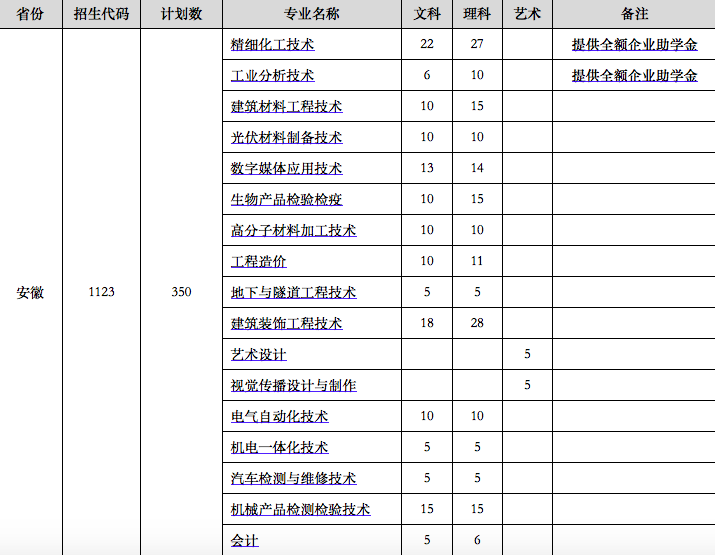Click 理科 value 6 for 会计
715x555 pixels.
coord(477,540)
